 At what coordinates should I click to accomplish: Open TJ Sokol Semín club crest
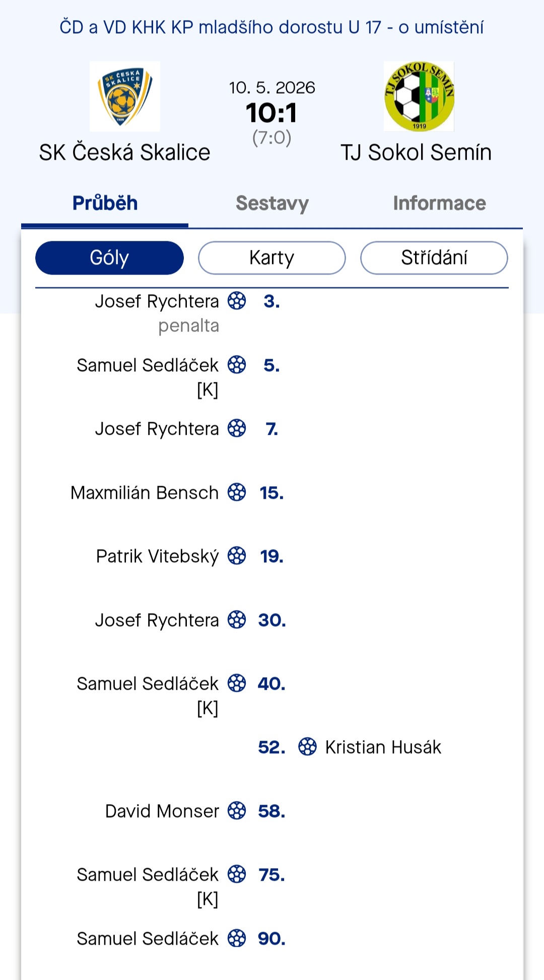[419, 96]
